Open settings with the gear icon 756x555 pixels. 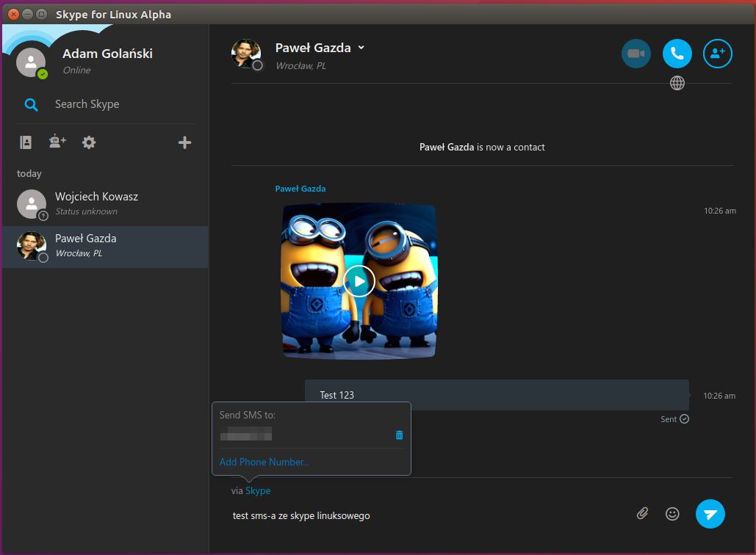(89, 142)
